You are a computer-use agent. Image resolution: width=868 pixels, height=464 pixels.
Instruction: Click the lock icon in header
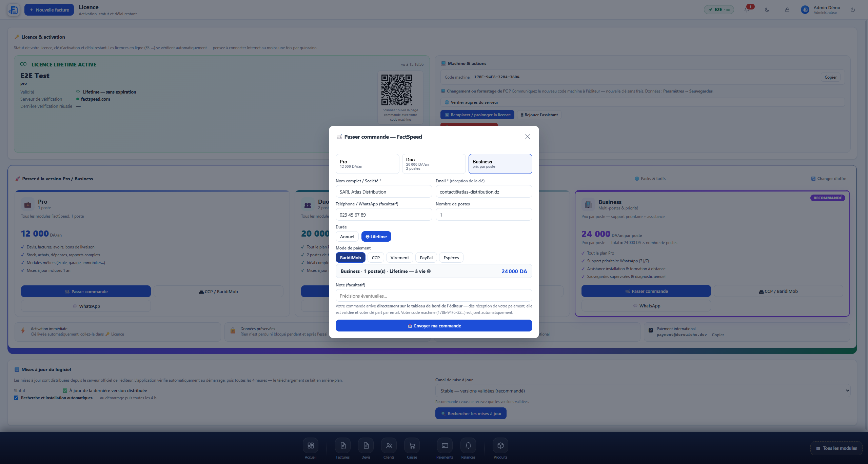[787, 10]
